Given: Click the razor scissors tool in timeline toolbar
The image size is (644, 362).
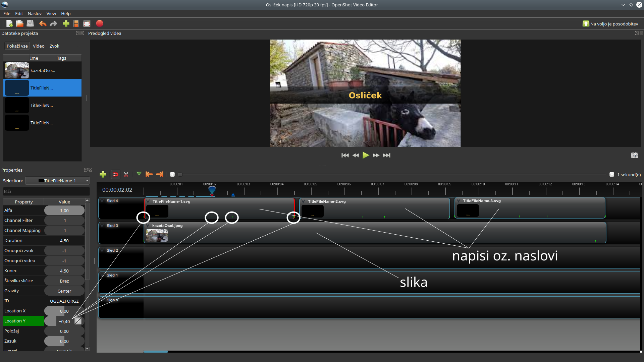Looking at the screenshot, I should (126, 174).
